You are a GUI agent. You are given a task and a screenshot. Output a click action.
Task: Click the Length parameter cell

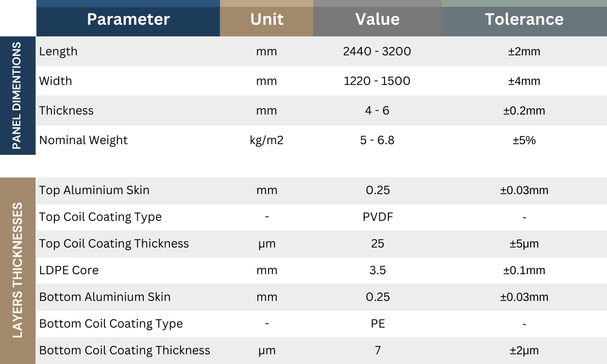[58, 51]
